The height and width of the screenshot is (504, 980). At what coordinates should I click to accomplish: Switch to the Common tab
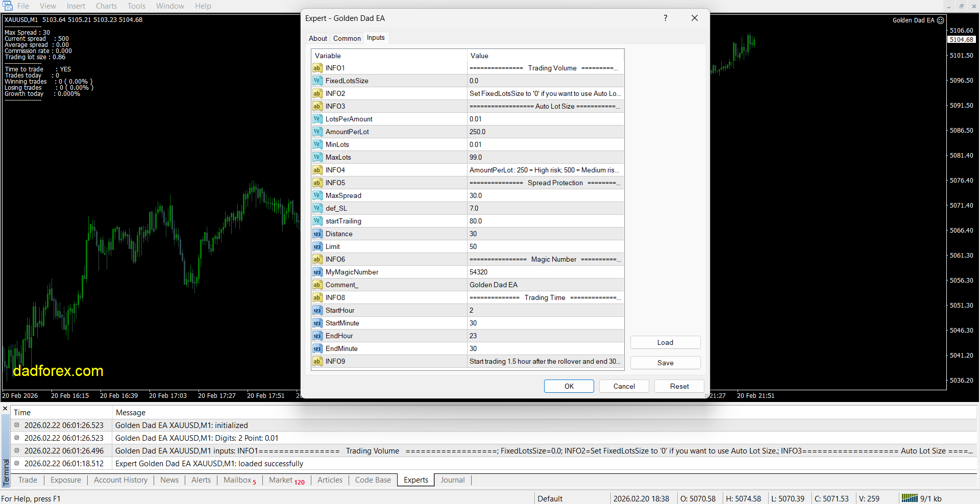(x=347, y=38)
